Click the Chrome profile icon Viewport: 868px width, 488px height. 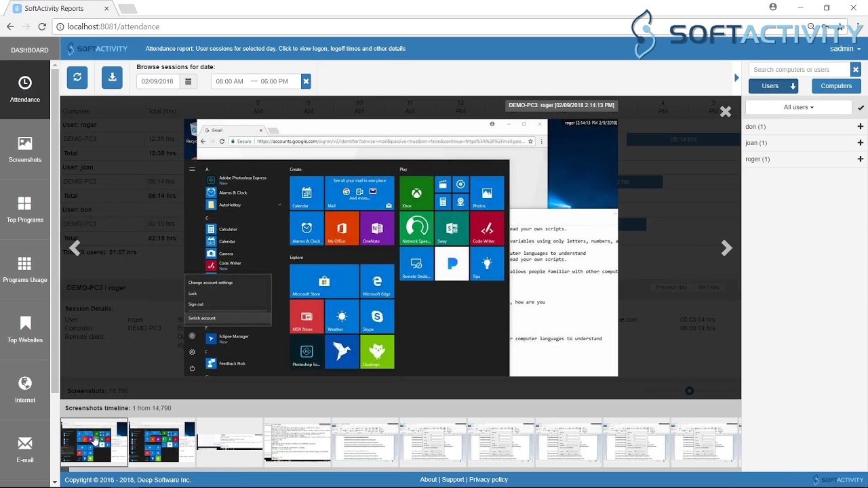tap(773, 7)
